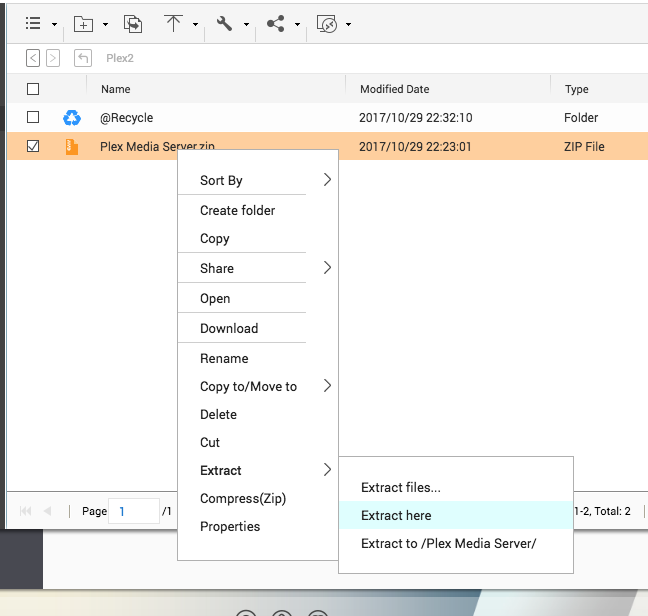
Task: Select Extract here in the submenu
Action: [x=456, y=515]
